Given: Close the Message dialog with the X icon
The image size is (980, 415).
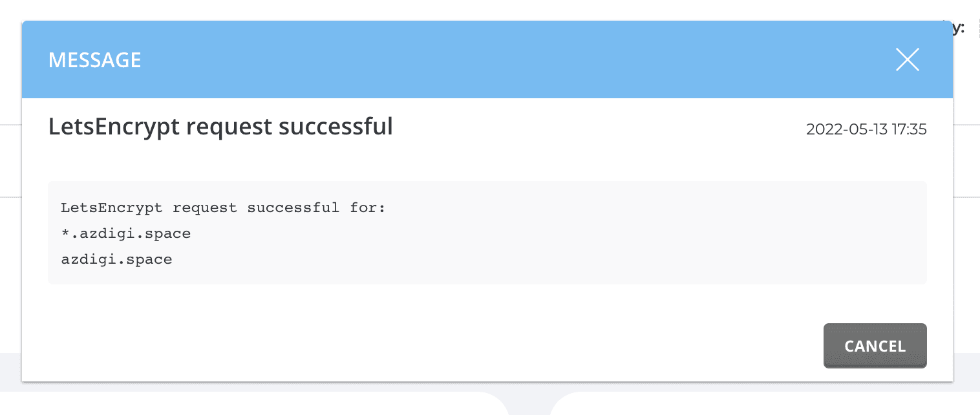Looking at the screenshot, I should tap(907, 60).
